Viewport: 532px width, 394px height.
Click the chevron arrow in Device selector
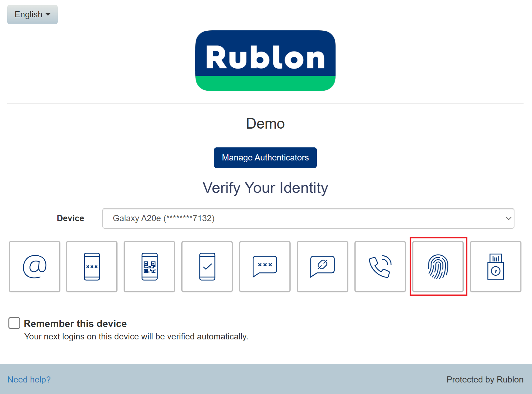tap(508, 218)
